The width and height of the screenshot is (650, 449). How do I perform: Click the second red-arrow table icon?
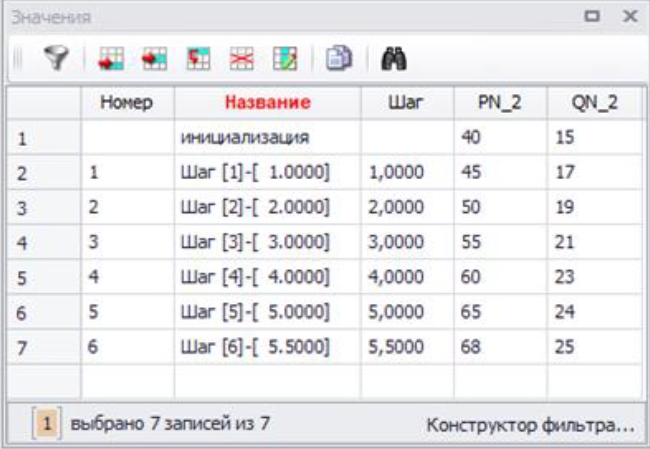point(153,60)
